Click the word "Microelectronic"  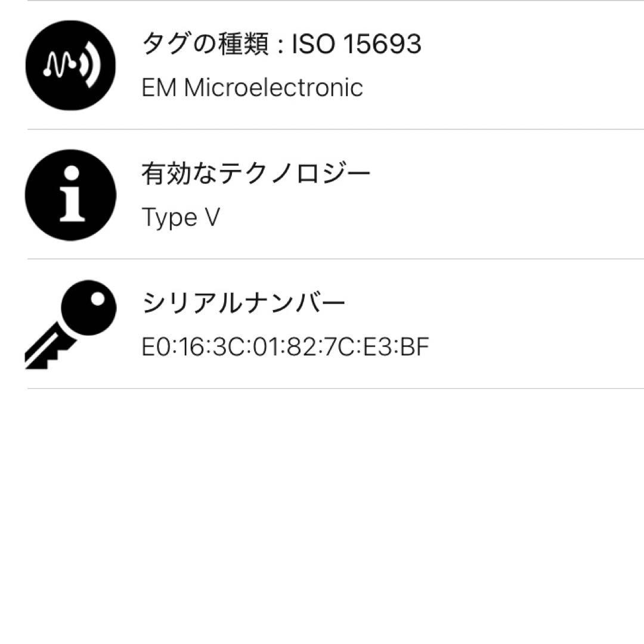click(x=273, y=88)
